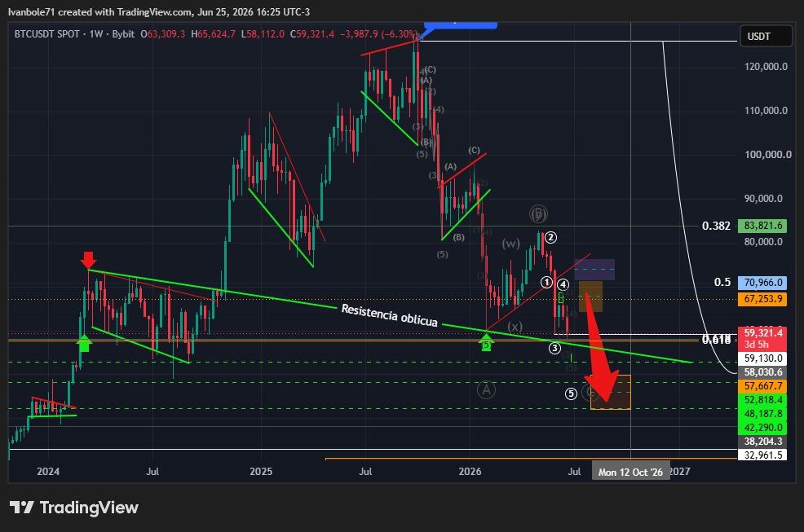Click the white 32,961.5 price label
This screenshot has height=532, width=804.
point(762,455)
